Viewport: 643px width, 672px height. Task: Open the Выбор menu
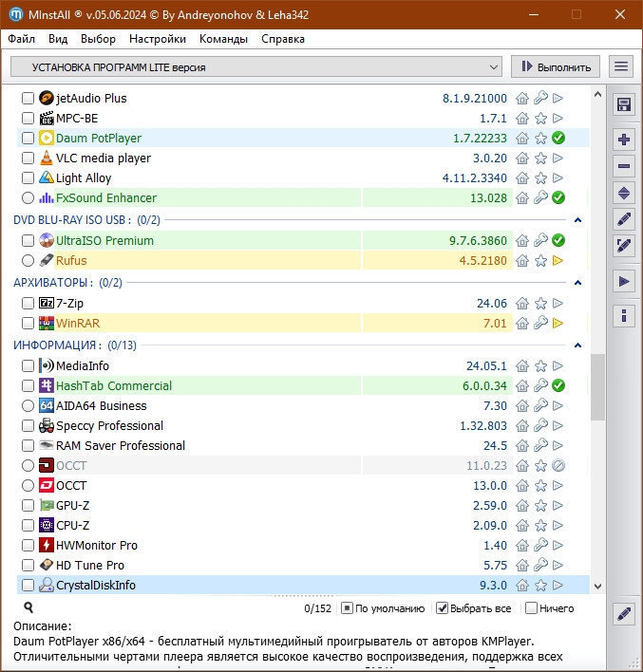98,39
